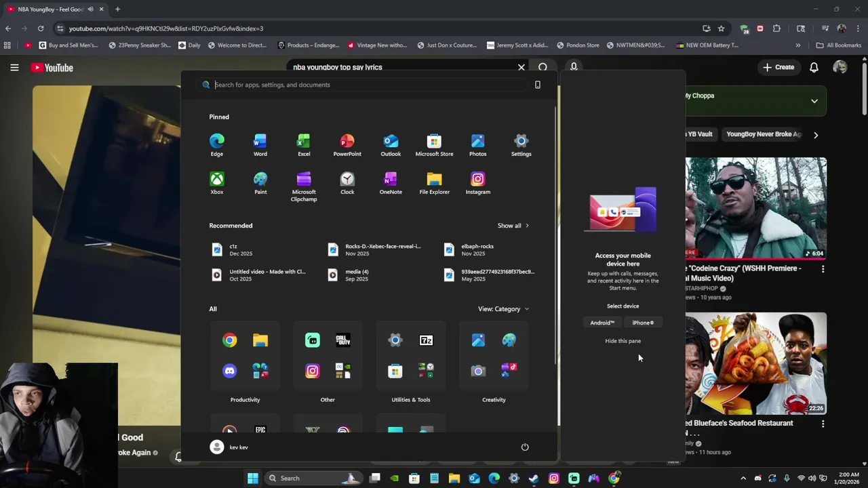Click the YouTube notifications bell
This screenshot has width=868, height=488.
coord(814,67)
